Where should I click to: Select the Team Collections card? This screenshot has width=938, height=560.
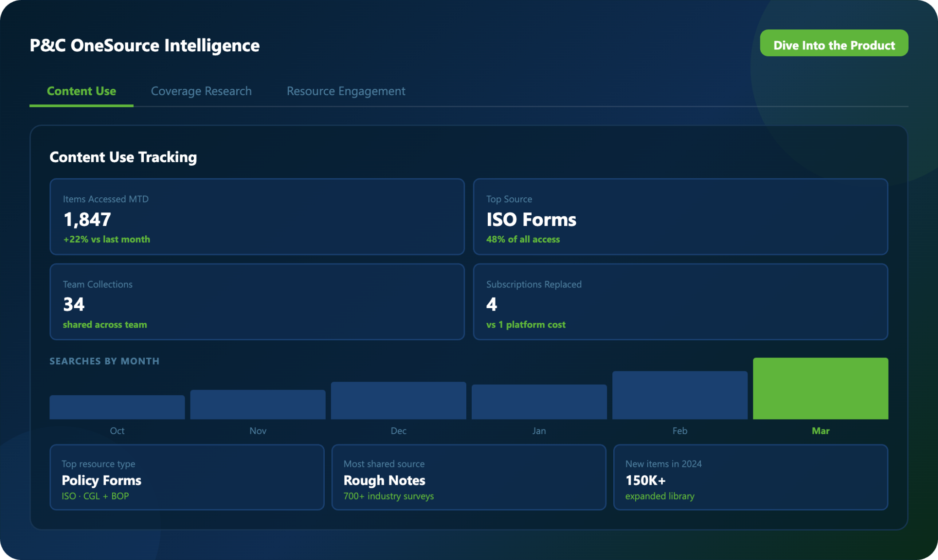click(257, 302)
